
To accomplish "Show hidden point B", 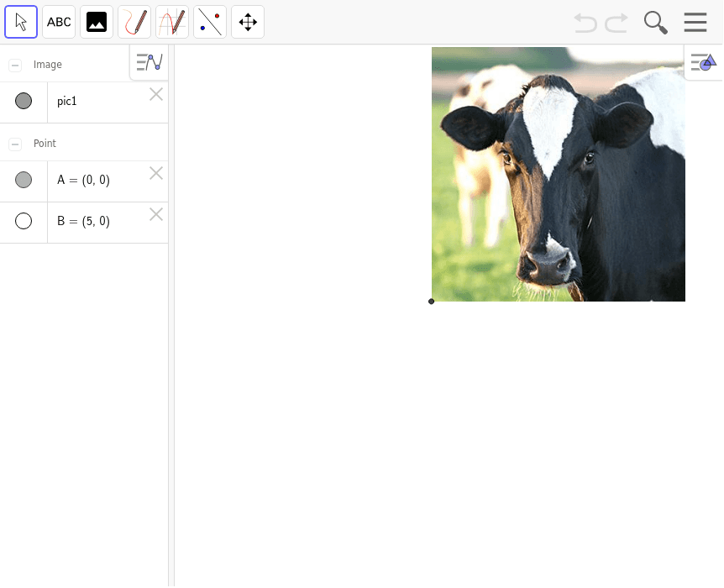I will pyautogui.click(x=24, y=221).
